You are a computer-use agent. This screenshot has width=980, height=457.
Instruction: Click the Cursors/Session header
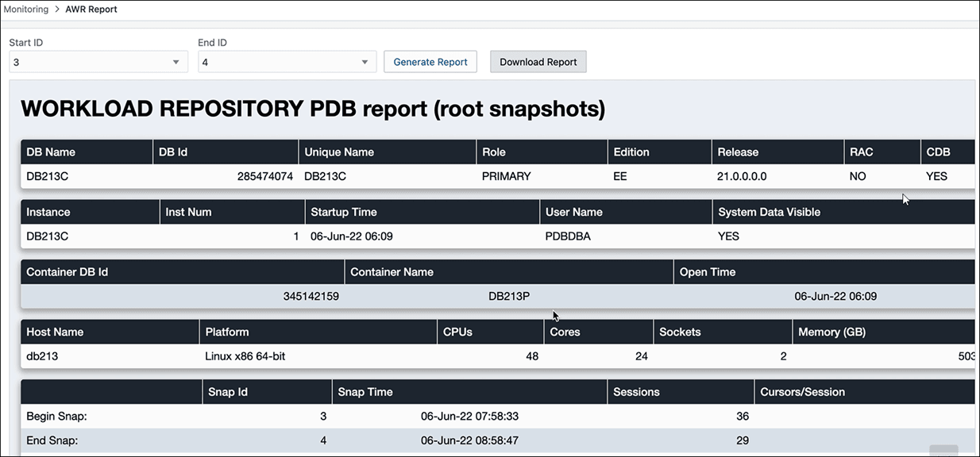[865, 391]
